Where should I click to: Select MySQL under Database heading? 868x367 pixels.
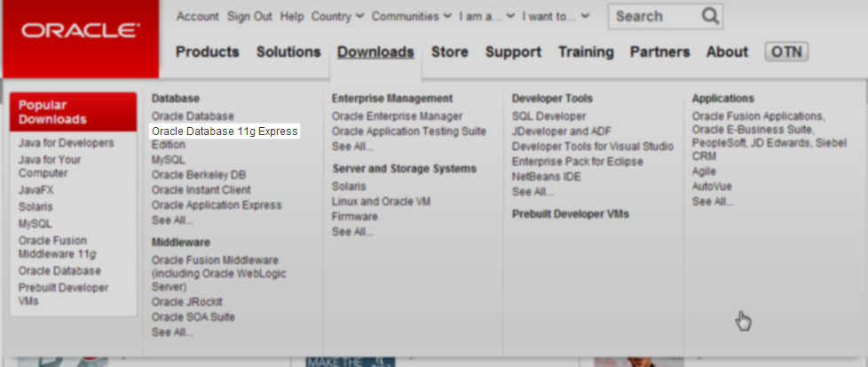[169, 160]
